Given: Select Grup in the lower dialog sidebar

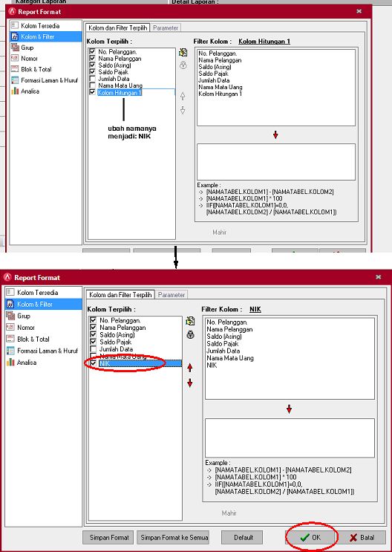Looking at the screenshot, I should tap(24, 316).
